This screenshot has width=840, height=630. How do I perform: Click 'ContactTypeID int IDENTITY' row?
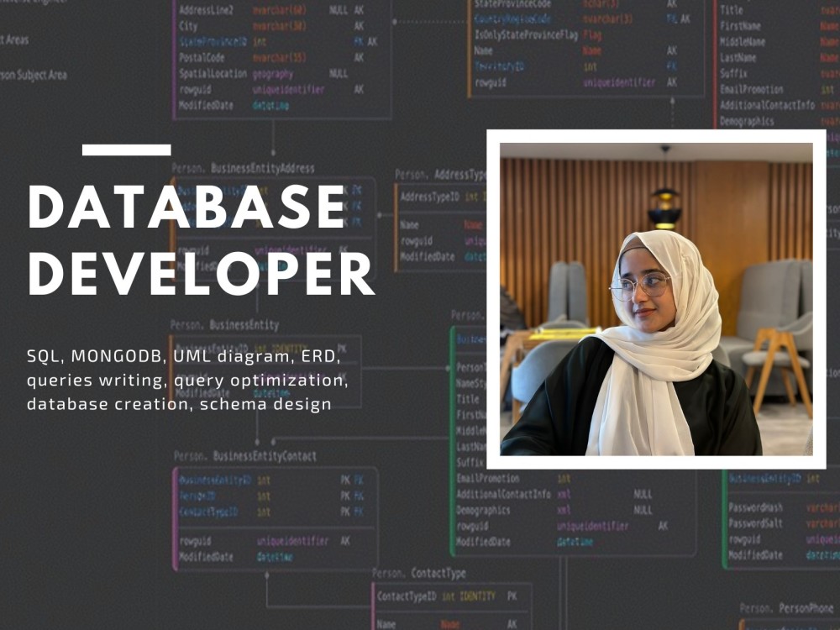[447, 596]
